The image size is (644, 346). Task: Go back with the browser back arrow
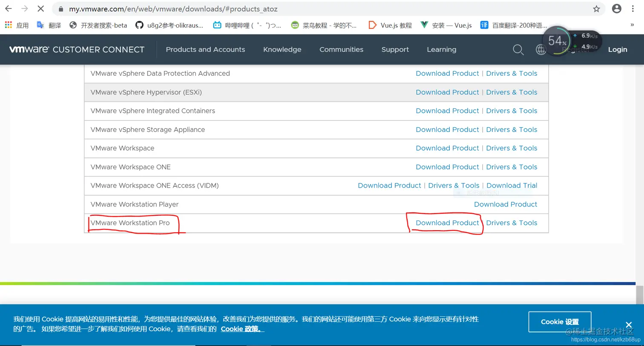click(9, 9)
